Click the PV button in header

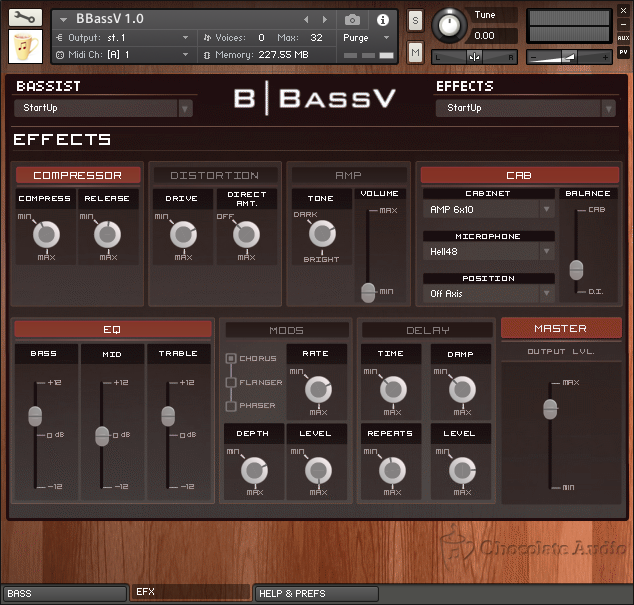[623, 52]
